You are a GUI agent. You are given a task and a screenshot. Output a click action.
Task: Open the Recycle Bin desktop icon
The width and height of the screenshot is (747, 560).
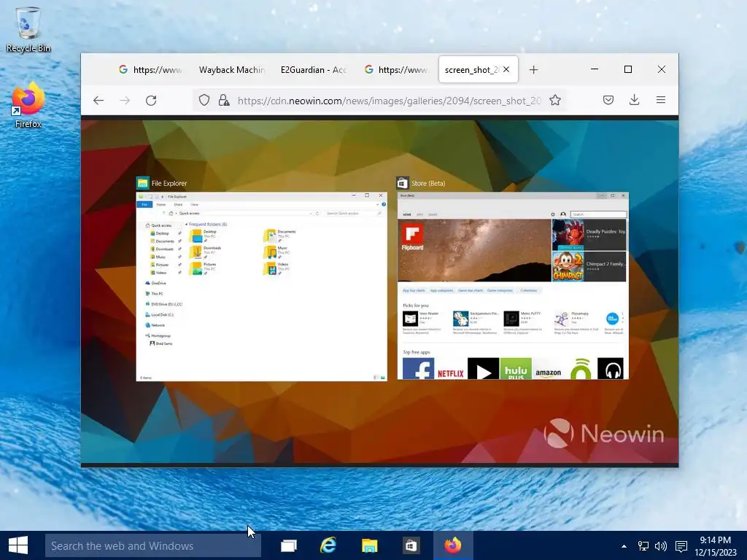coord(28,29)
